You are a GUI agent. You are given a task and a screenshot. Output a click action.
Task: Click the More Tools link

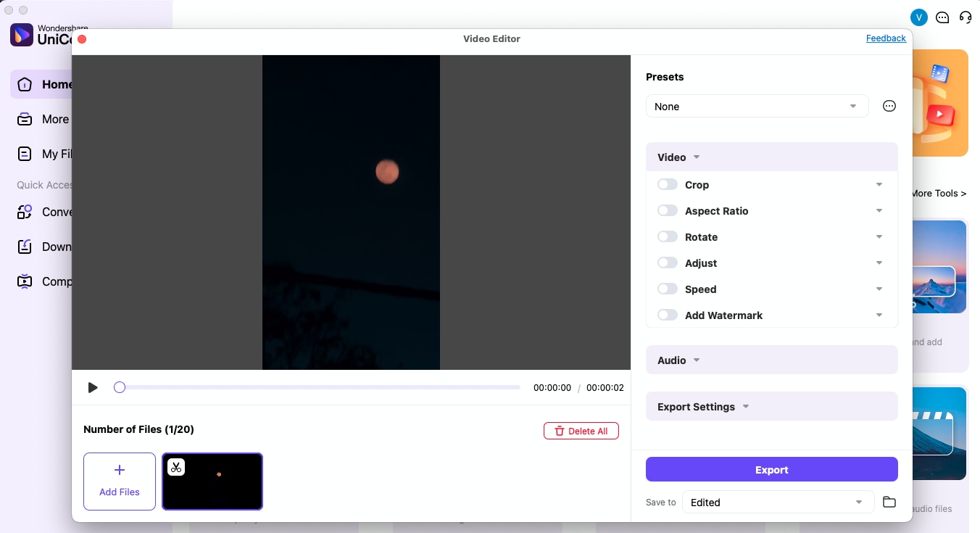click(x=939, y=194)
